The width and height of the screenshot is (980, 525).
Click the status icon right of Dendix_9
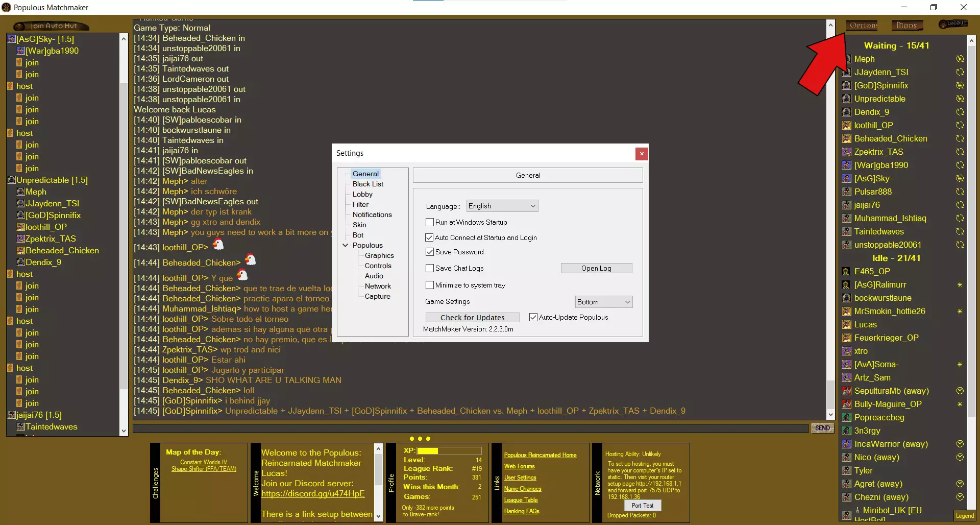960,112
